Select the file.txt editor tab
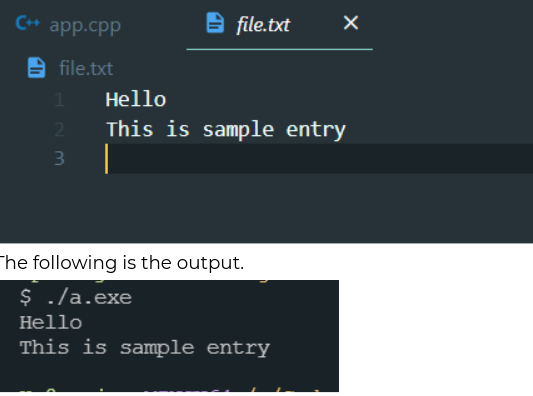Viewport: 533px width, 396px height. 279,25
